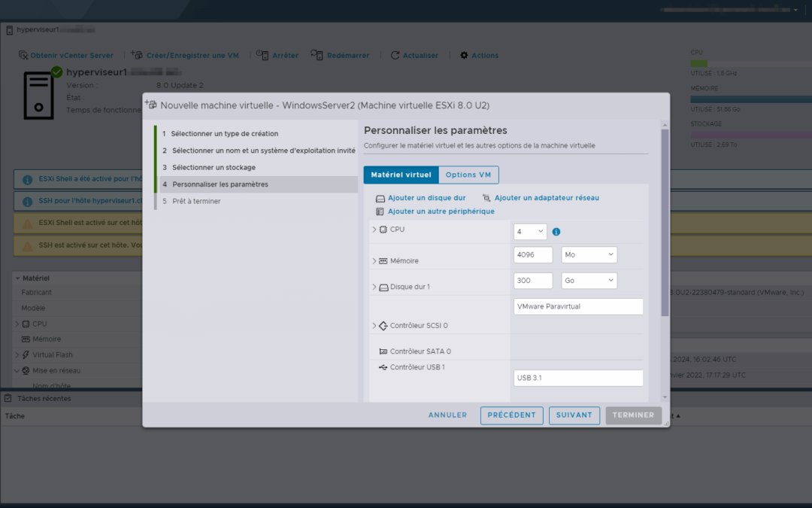Open the user account dropdown at top right

pyautogui.click(x=795, y=10)
